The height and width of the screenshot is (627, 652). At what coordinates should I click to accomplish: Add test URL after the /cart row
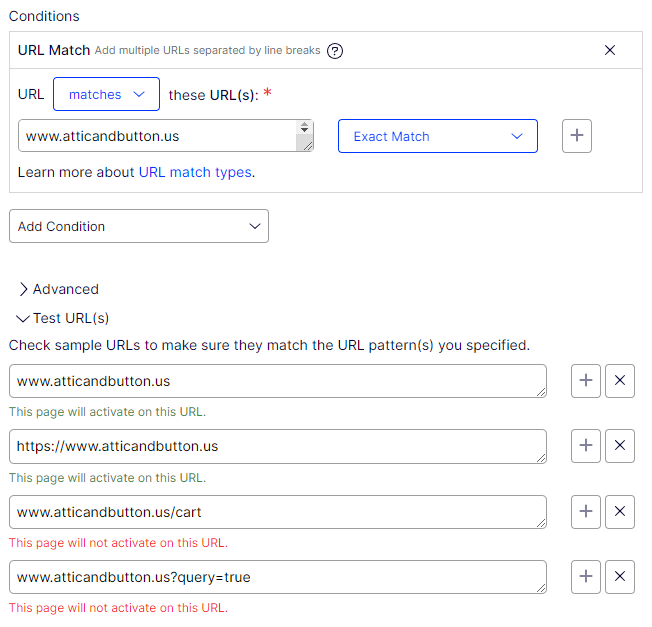[x=586, y=512]
